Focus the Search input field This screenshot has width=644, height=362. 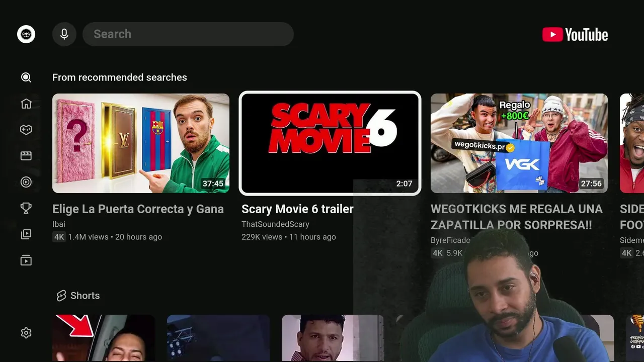point(188,34)
